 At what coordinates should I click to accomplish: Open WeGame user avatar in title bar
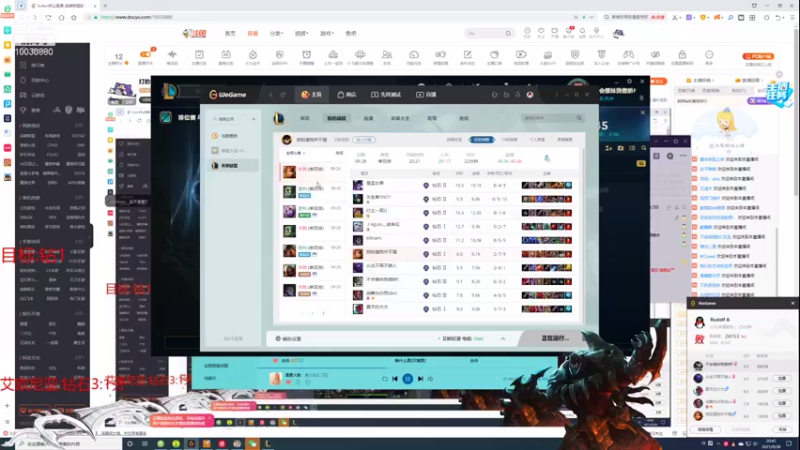pyautogui.click(x=530, y=94)
